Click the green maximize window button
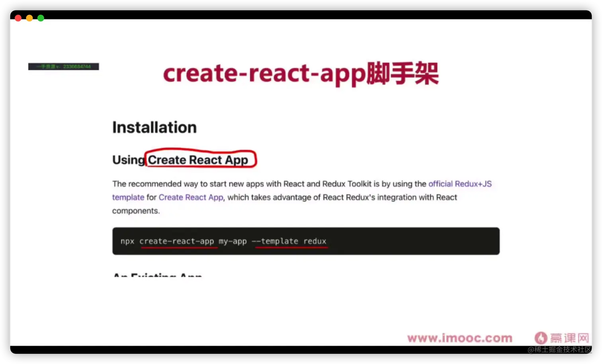Image resolution: width=602 pixels, height=364 pixels. (41, 18)
